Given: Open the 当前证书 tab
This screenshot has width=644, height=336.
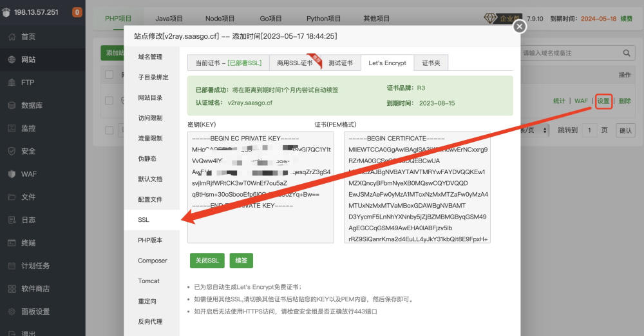Looking at the screenshot, I should coord(229,63).
